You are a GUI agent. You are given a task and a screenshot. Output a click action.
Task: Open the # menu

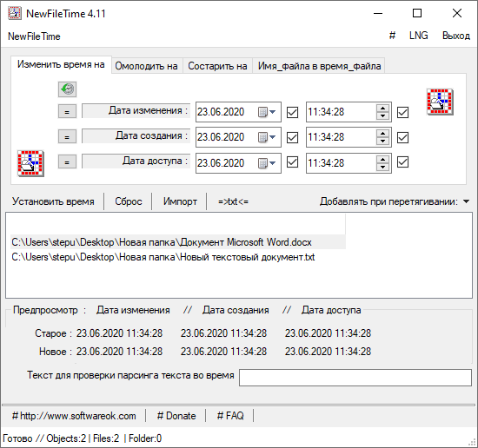392,36
